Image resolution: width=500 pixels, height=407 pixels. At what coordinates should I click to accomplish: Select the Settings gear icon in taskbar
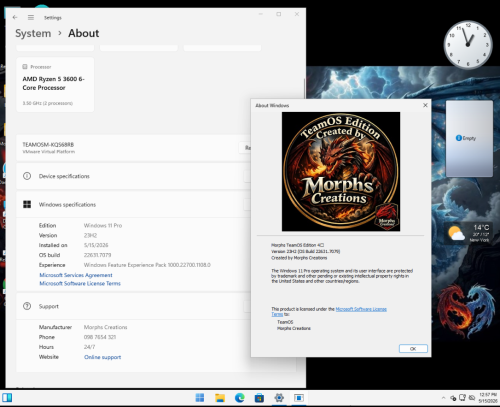tap(279, 398)
